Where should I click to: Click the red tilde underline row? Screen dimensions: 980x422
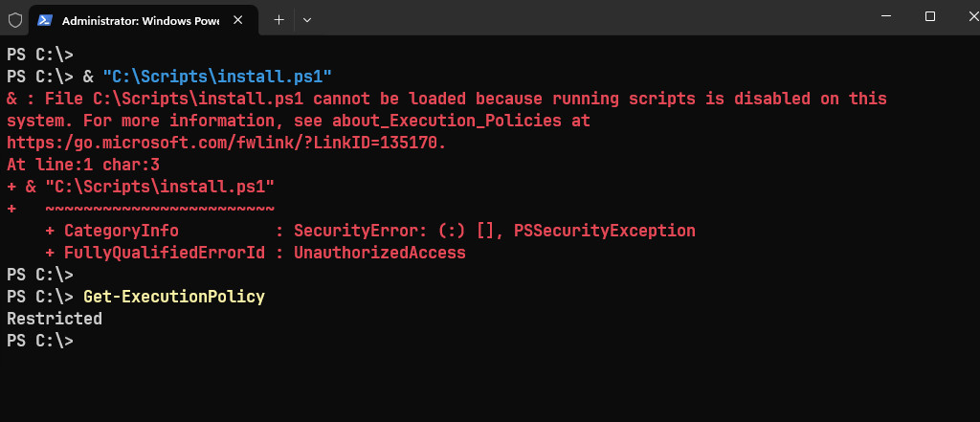(x=141, y=209)
